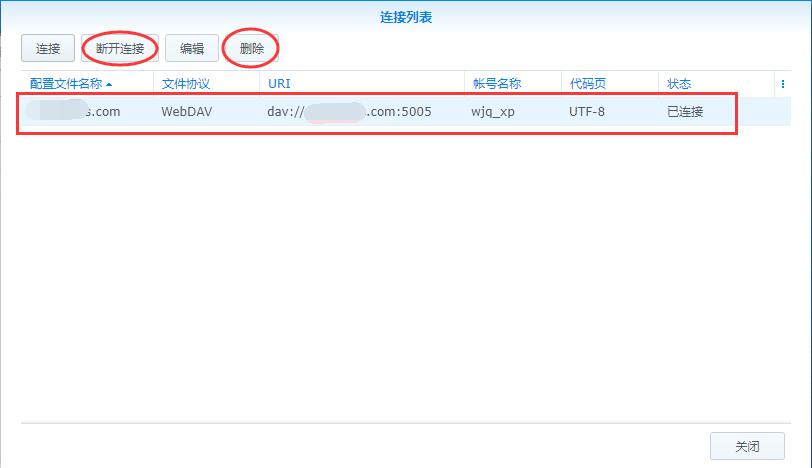This screenshot has height=468, width=812.
Task: Click the 删除 (Delete) button
Action: (x=252, y=48)
